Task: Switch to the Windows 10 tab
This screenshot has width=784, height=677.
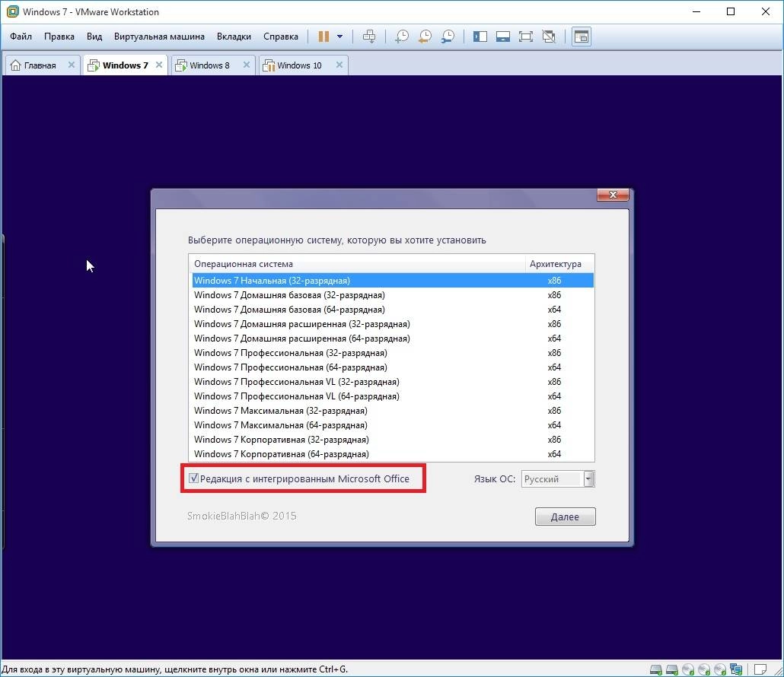Action: [x=299, y=65]
